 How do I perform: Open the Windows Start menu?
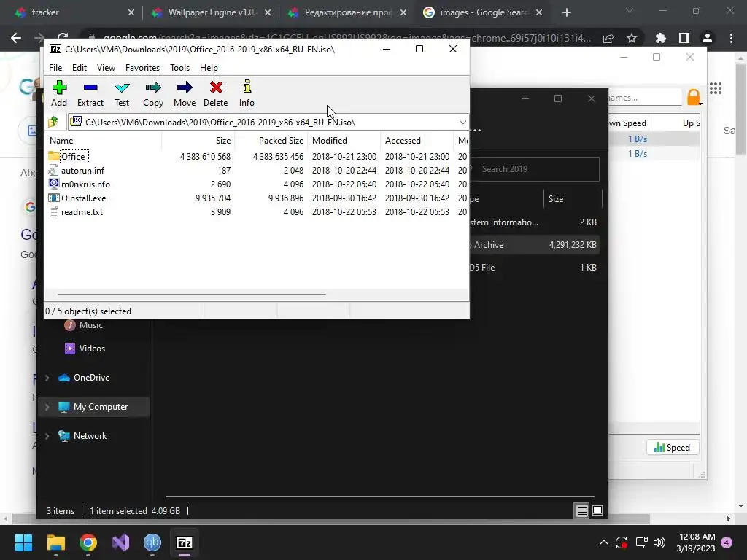point(24,542)
